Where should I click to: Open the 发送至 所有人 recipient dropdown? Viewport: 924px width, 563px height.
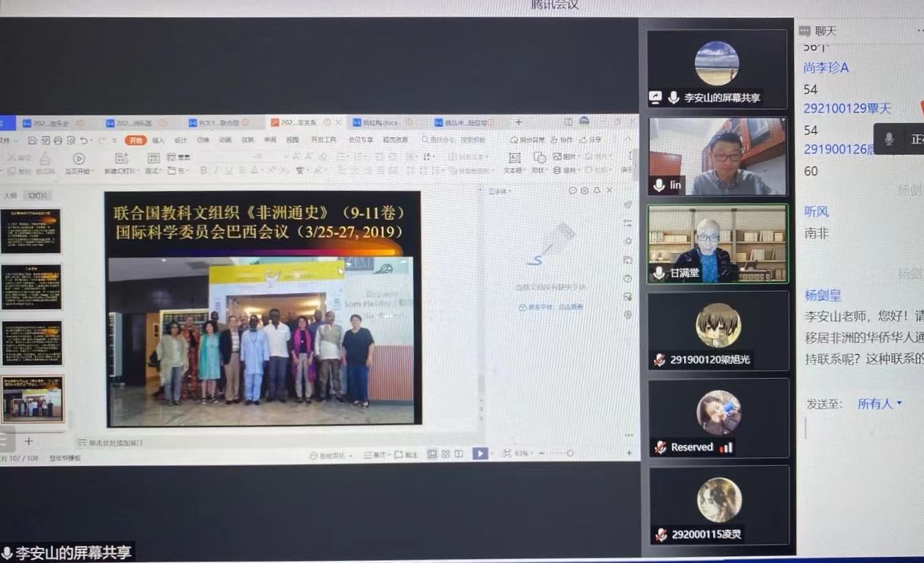879,404
